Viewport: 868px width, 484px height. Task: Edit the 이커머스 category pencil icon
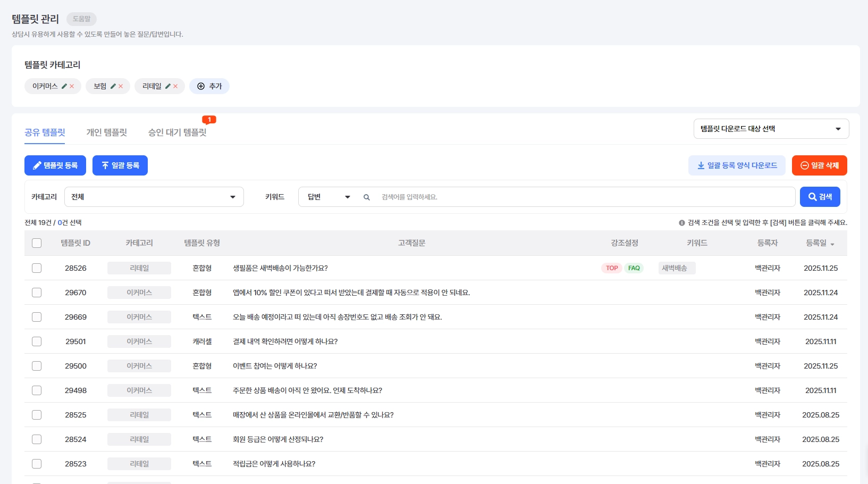click(x=64, y=86)
